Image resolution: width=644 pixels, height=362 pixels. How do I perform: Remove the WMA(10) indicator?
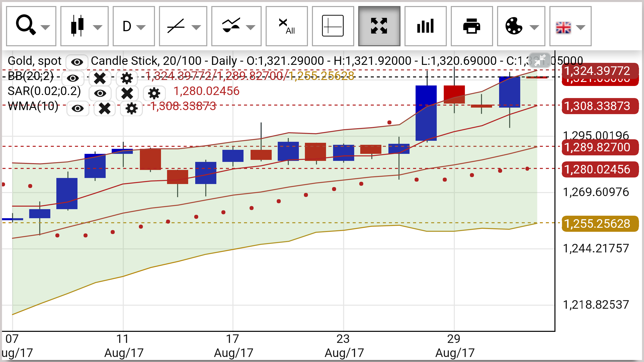[105, 109]
